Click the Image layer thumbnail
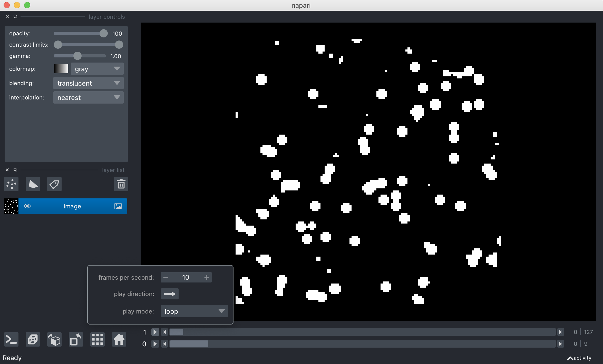 click(11, 206)
